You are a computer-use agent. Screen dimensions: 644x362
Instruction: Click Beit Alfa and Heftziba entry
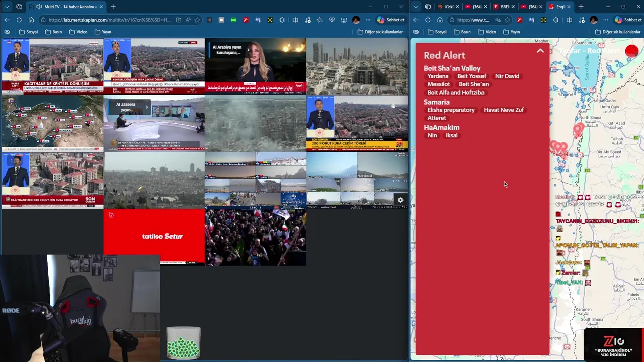[x=456, y=93]
